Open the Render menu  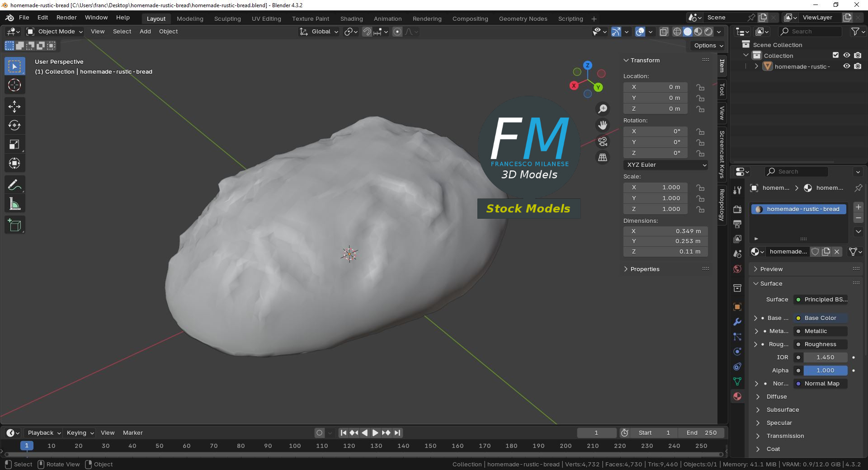(66, 18)
